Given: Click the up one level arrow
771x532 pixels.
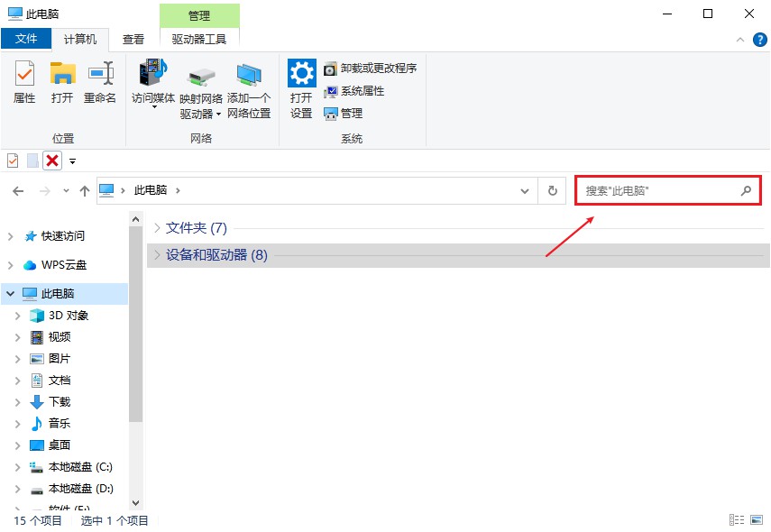Looking at the screenshot, I should point(85,191).
